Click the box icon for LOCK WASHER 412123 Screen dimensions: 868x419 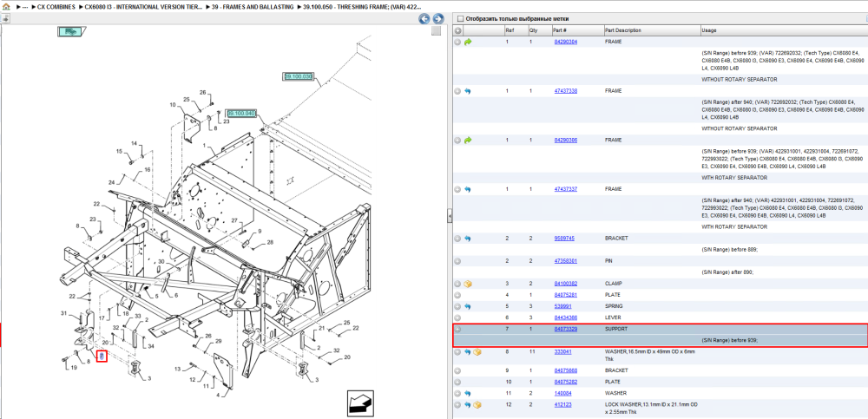[x=477, y=405]
